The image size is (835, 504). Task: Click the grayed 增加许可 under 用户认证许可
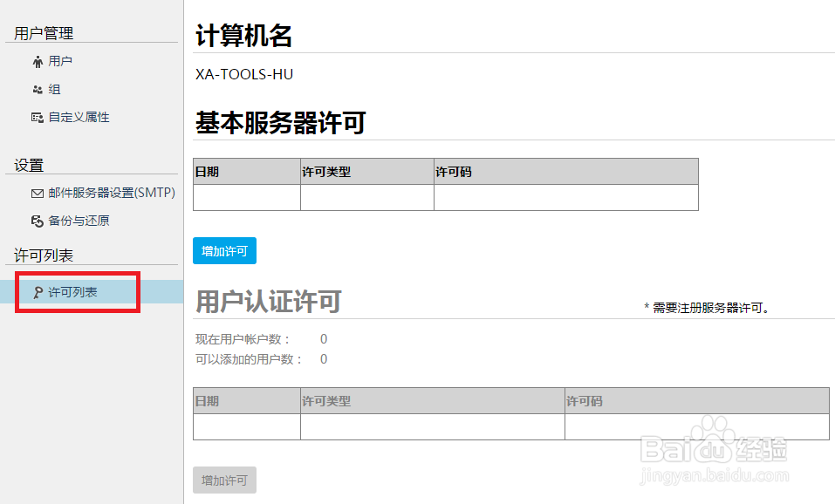pos(224,480)
